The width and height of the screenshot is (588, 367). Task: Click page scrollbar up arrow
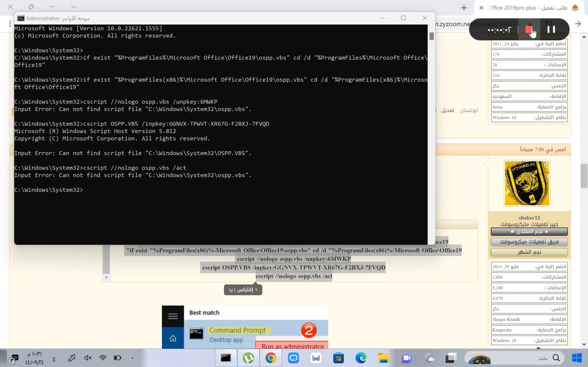[584, 36]
